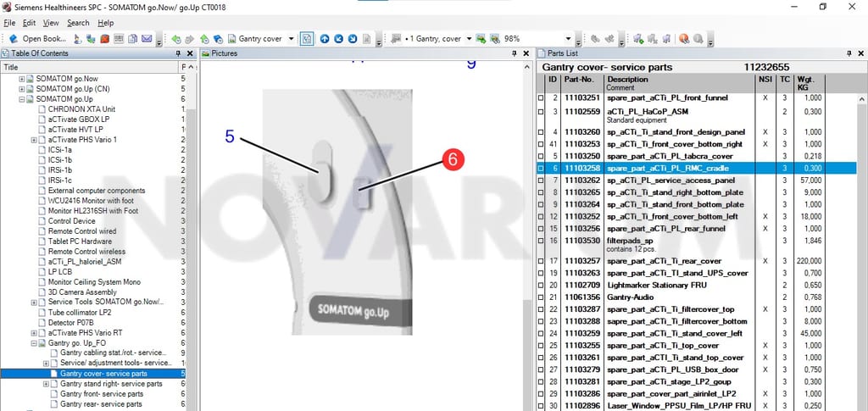
Task: Click the blue diagonal down-right arrow icon
Action: pos(352,39)
